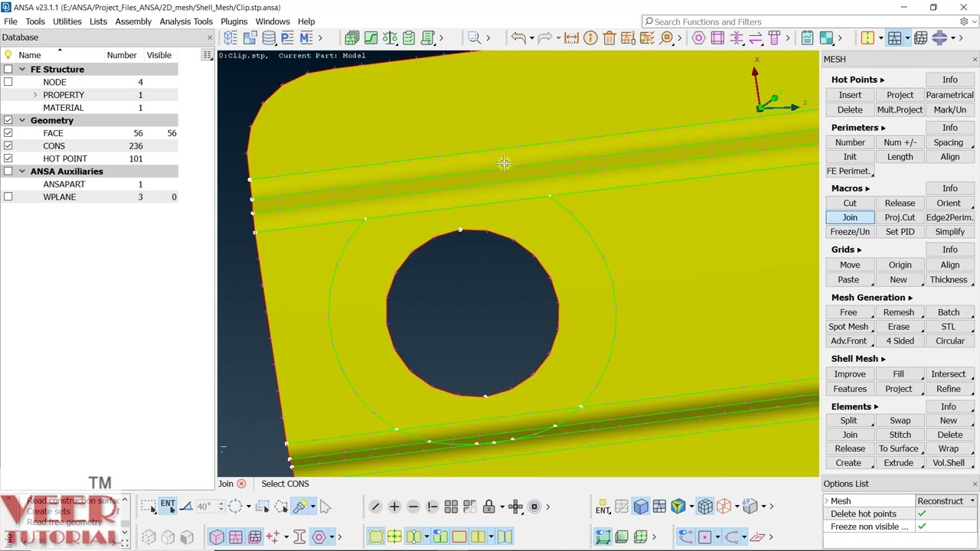Click the pink hexagon nut icon

699,37
